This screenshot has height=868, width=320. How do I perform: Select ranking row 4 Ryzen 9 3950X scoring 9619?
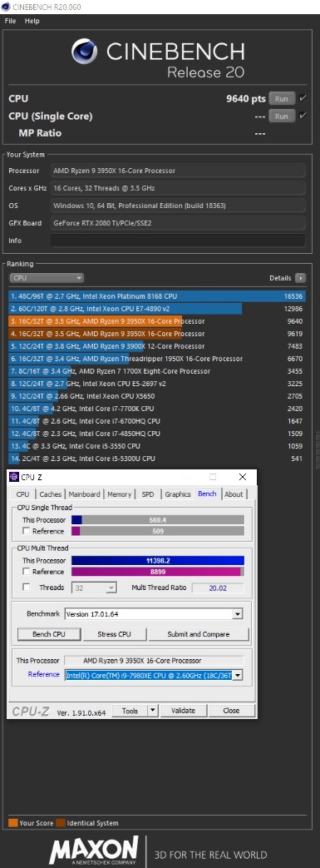point(157,334)
